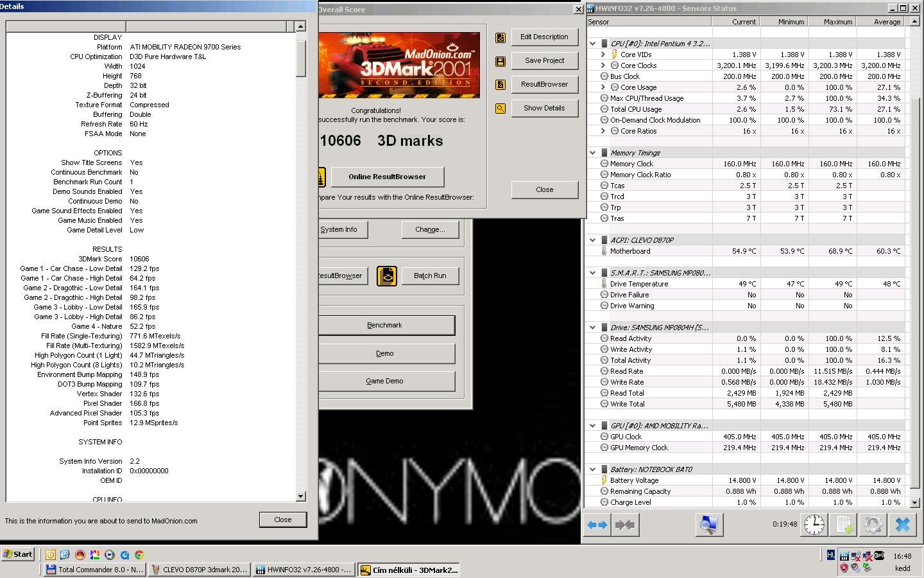Click the Edit Description button
The height and width of the screenshot is (578, 924).
click(544, 37)
